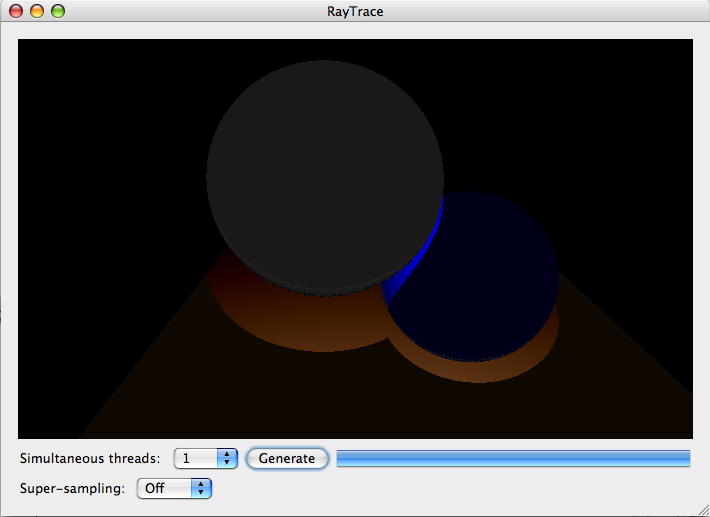Minimize the window using the yellow button
Image resolution: width=710 pixels, height=517 pixels.
point(37,12)
